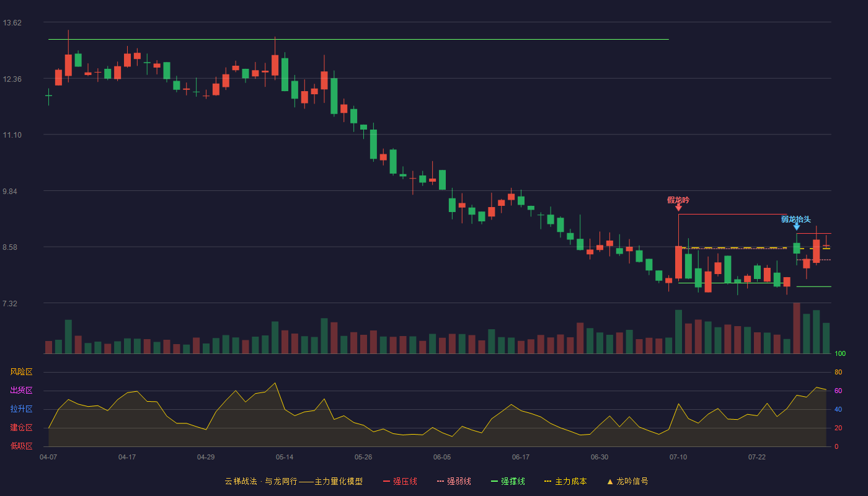
Task: Click the 弱龙抬头 signal label
Action: click(x=796, y=219)
